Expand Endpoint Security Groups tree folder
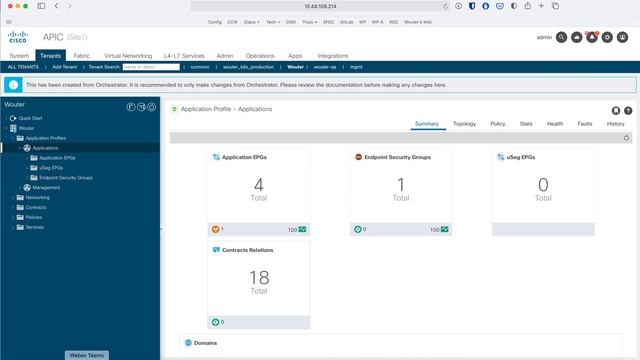 [x=27, y=178]
